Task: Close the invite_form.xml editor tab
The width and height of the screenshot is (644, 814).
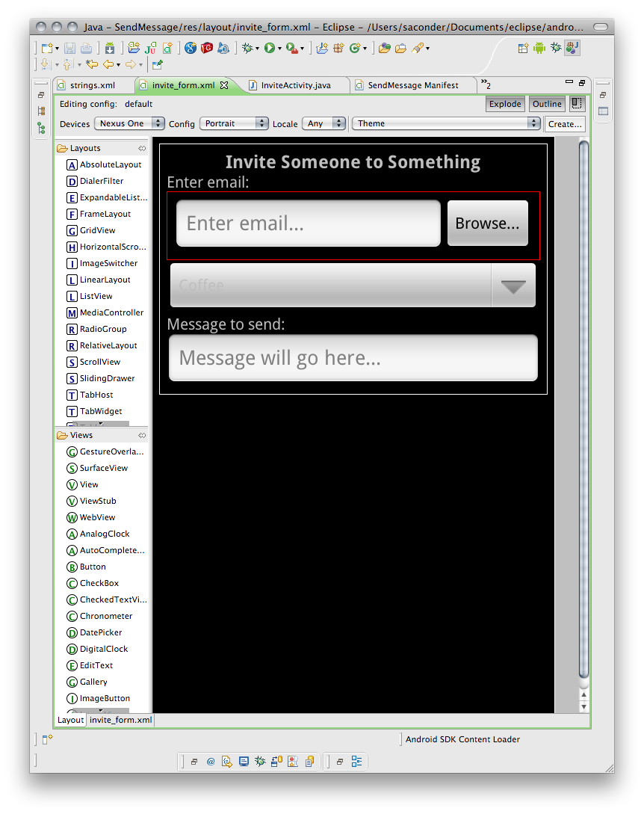Action: point(224,85)
